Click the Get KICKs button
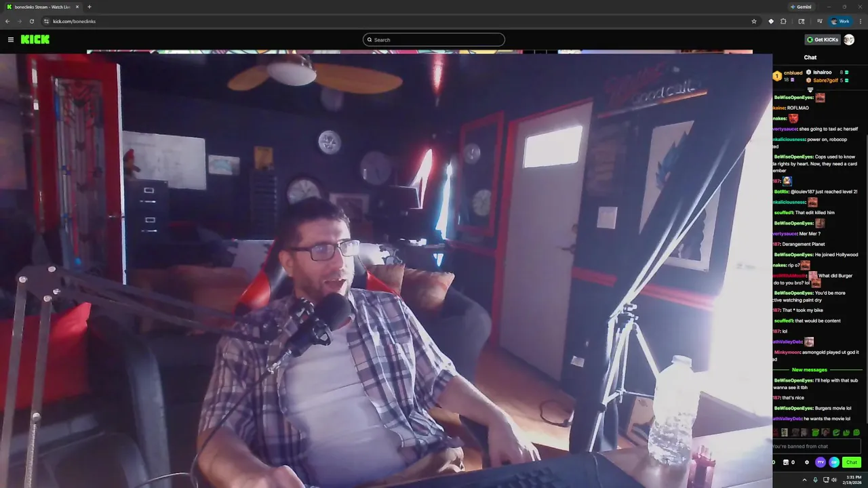This screenshot has height=488, width=868. 823,39
